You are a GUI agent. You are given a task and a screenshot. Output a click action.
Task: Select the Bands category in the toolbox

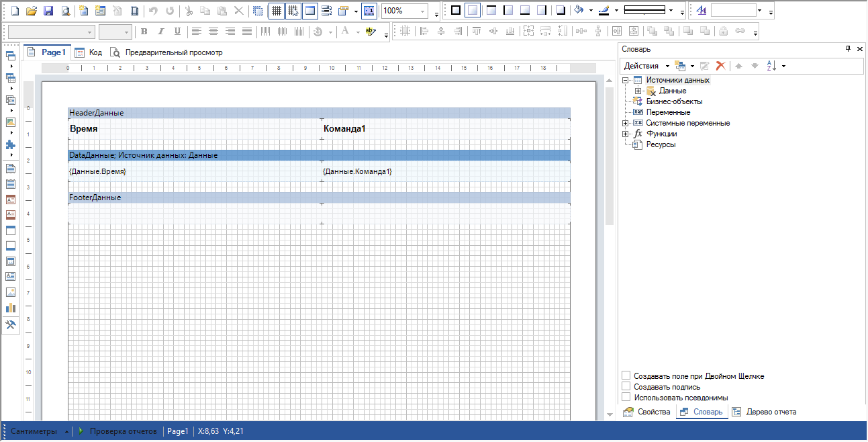point(10,55)
